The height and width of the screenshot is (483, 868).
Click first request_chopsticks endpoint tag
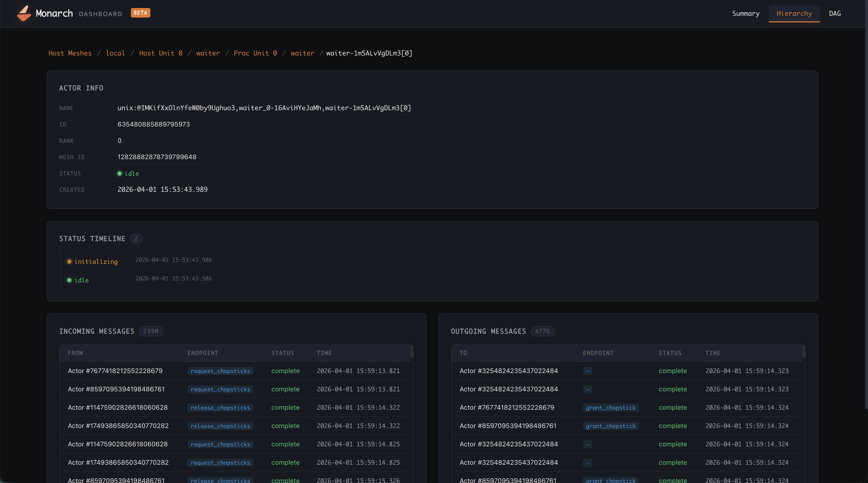(x=220, y=371)
